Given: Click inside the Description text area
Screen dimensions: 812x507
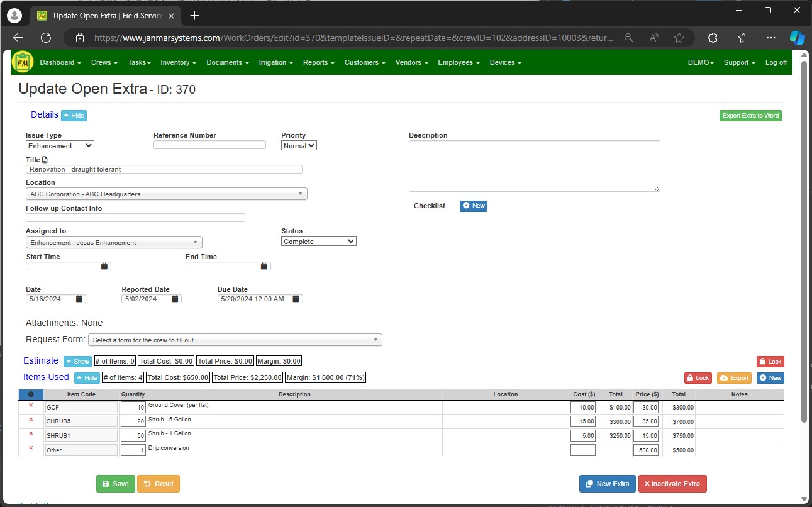Looking at the screenshot, I should tap(534, 165).
